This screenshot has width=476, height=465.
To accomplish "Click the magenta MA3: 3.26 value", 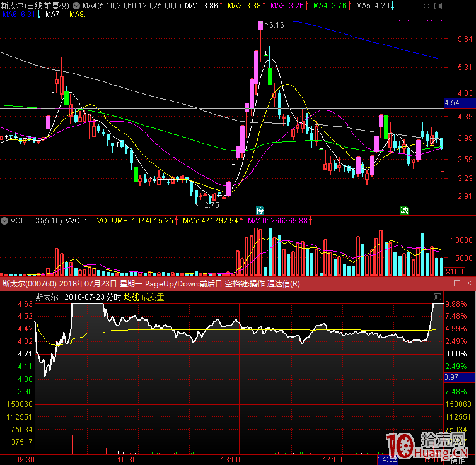I will (287, 6).
